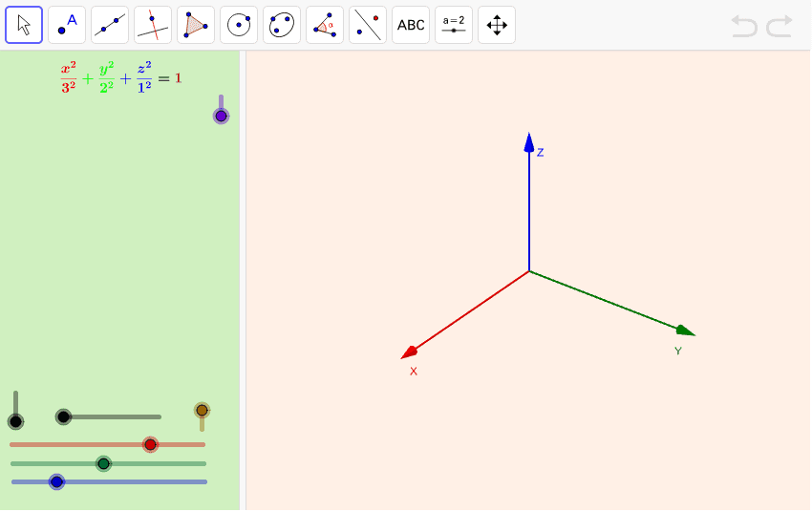Click the red X axis label
The height and width of the screenshot is (512, 812).
pos(414,372)
